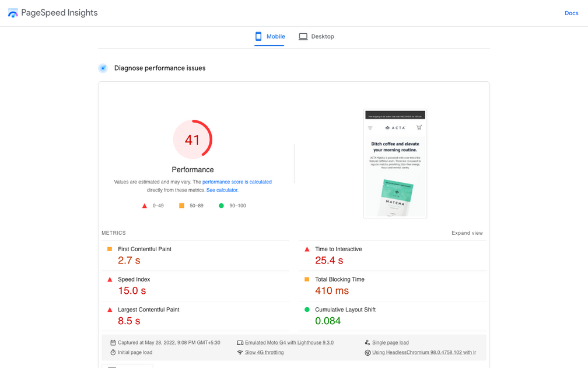This screenshot has height=368, width=588.
Task: Click the Single page load text
Action: pos(390,343)
